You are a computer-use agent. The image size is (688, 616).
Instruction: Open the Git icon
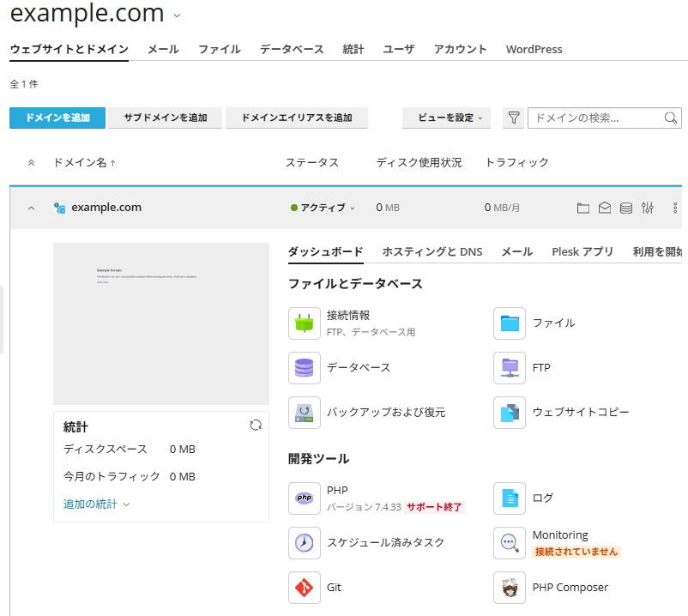305,588
